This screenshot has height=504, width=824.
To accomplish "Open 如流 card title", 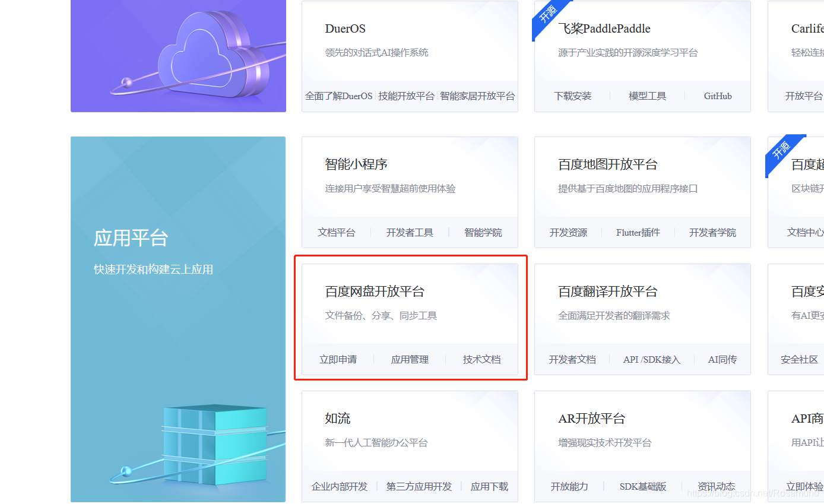I will click(338, 419).
